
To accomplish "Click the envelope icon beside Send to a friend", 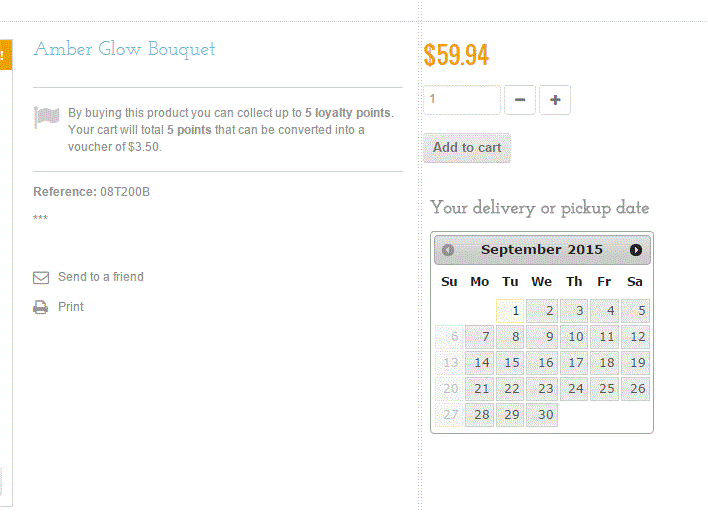I will point(41,277).
